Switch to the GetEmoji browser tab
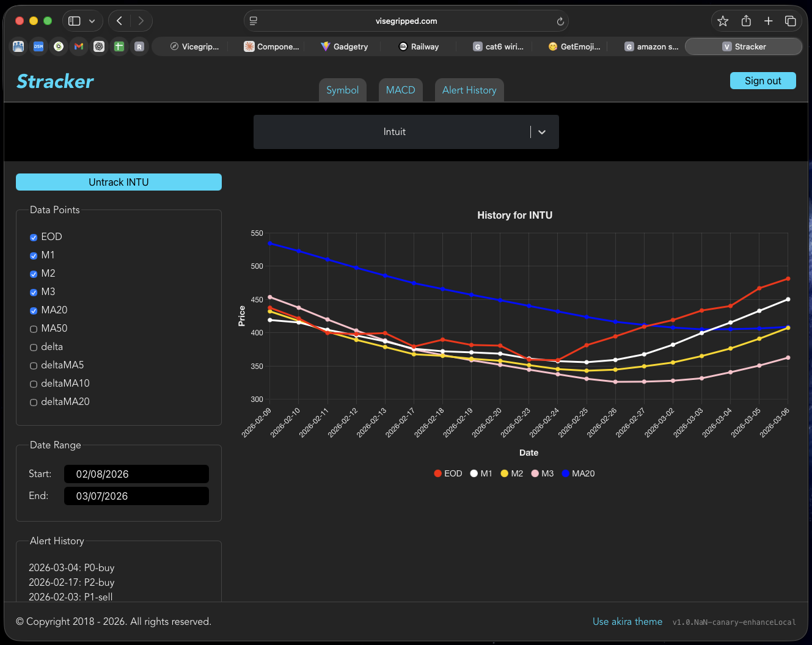The image size is (812, 645). pyautogui.click(x=574, y=46)
